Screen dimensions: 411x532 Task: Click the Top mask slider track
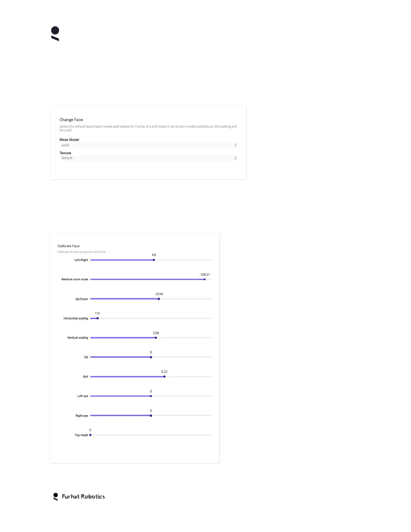coord(151,435)
